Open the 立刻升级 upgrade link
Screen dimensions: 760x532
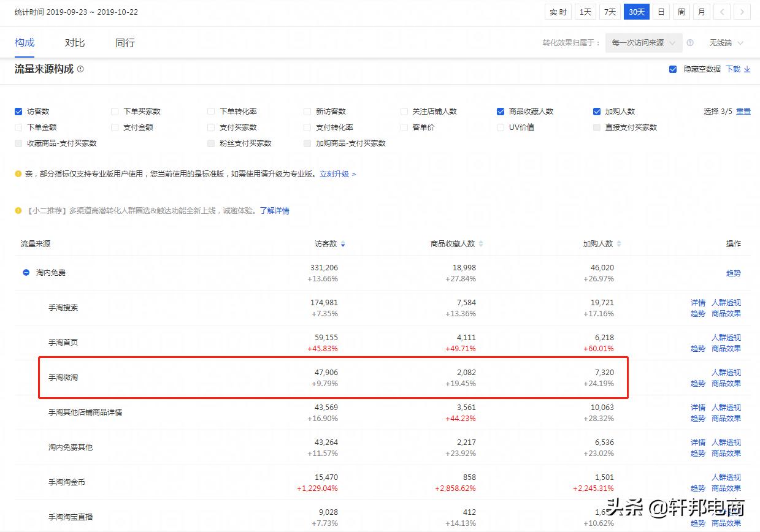click(334, 174)
